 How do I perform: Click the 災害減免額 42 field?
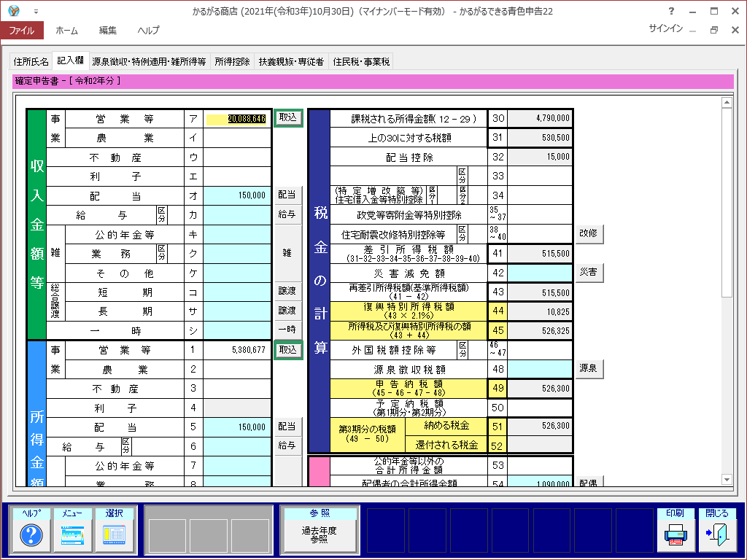(x=540, y=273)
